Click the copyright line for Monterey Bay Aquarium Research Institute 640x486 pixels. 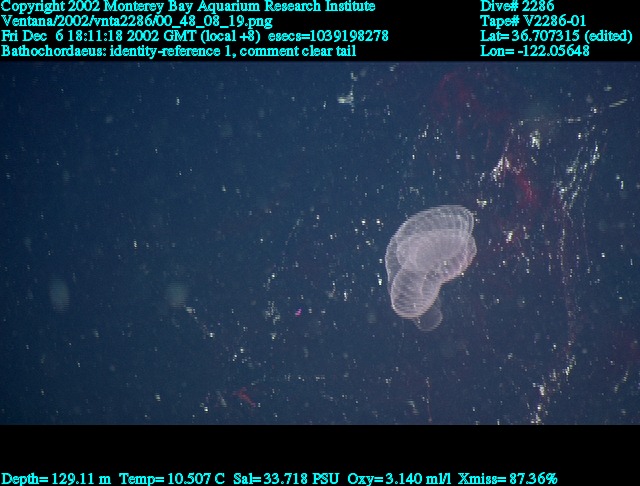tap(188, 7)
